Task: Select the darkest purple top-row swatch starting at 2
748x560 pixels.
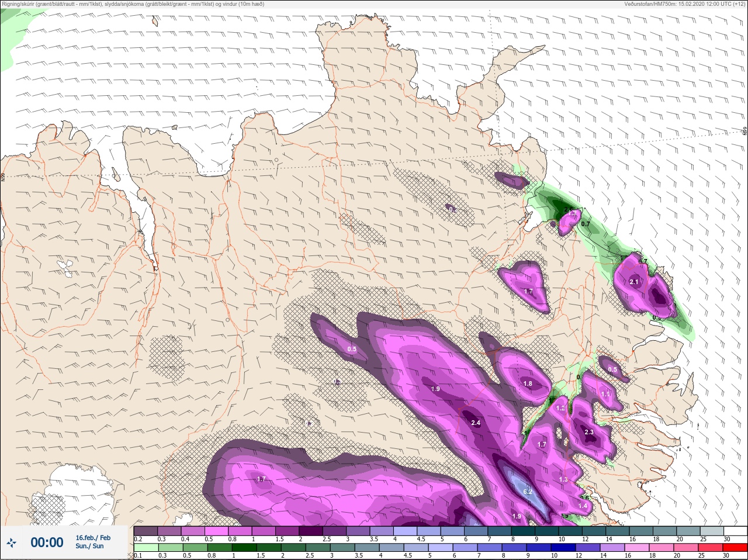Action: click(311, 531)
